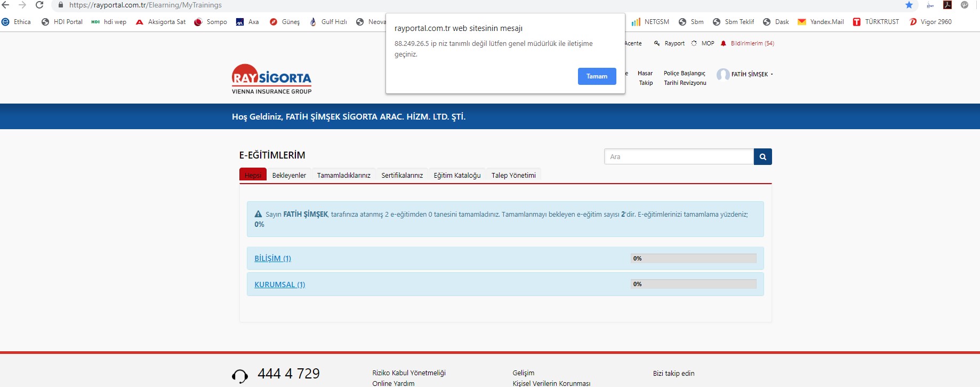Open the NETGSM bookmark
Screen dimensions: 980x387
pyautogui.click(x=650, y=22)
